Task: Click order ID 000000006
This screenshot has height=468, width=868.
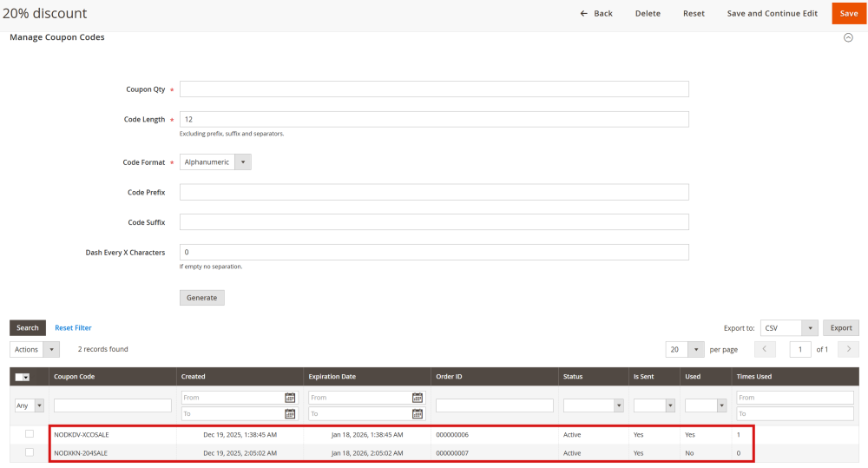Action: click(452, 435)
